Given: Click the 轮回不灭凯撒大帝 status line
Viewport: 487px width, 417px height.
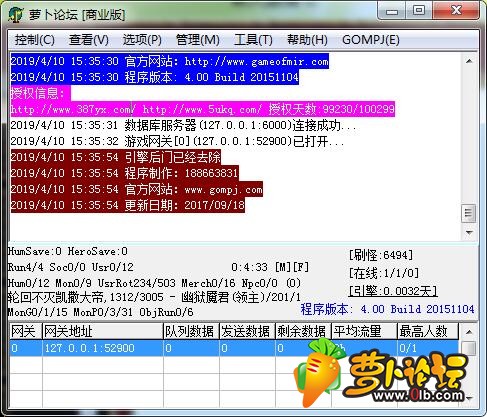Looking at the screenshot, I should point(154,297).
